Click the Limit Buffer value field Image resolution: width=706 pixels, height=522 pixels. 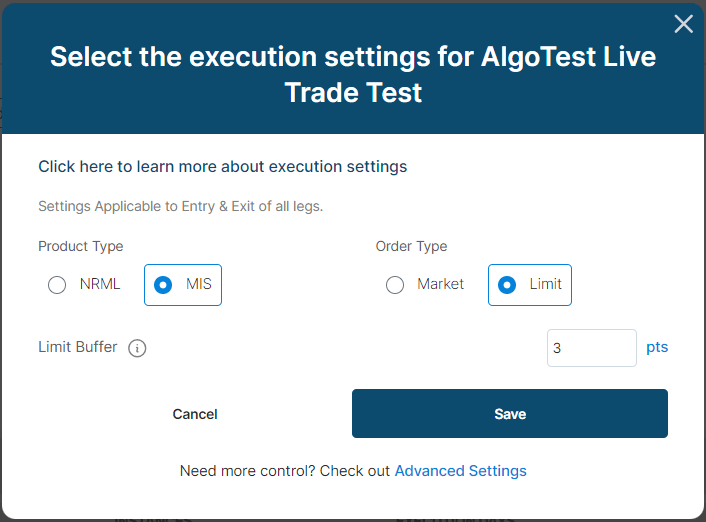[x=590, y=348]
